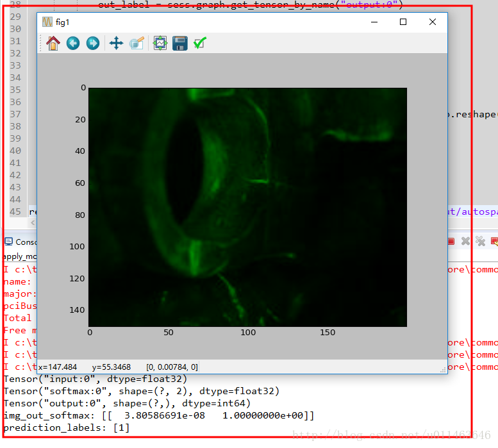Click the green image plot area

248,207
